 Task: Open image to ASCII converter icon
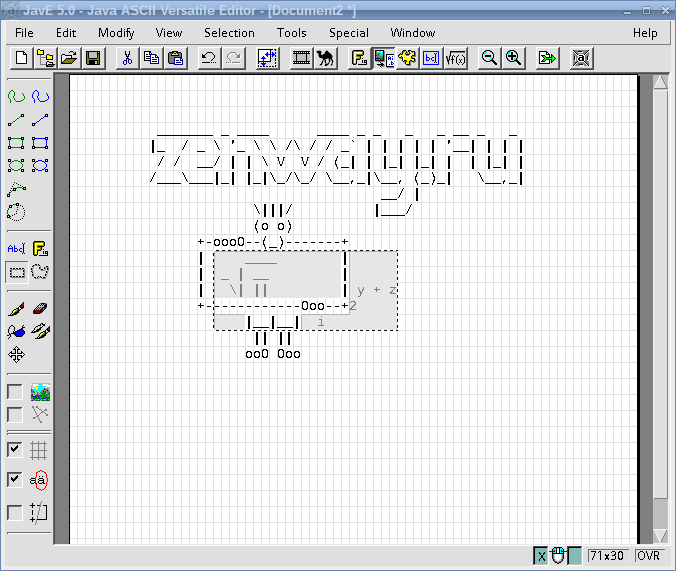tap(383, 58)
